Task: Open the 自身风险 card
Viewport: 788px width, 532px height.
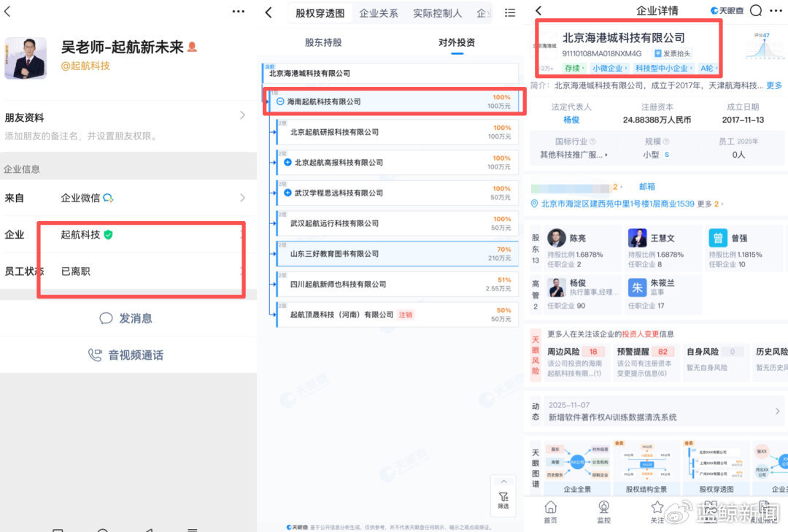Action: pyautogui.click(x=715, y=361)
